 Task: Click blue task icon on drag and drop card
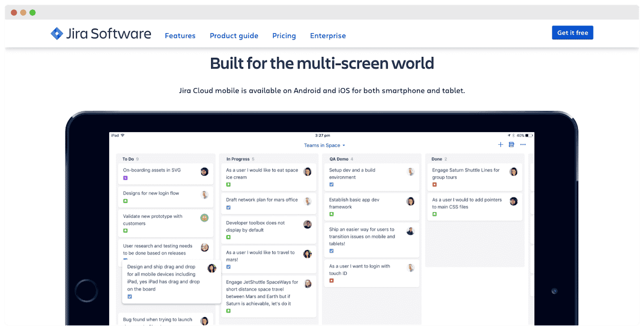point(130,296)
